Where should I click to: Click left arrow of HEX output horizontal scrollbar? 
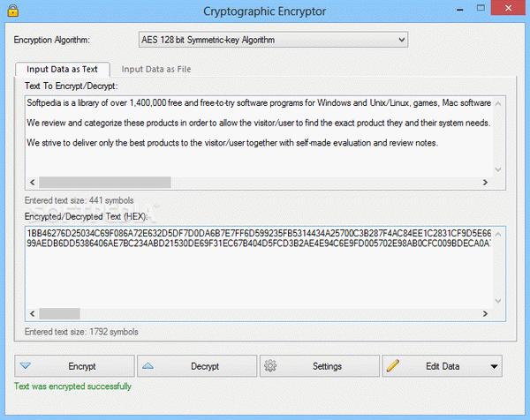(32, 313)
